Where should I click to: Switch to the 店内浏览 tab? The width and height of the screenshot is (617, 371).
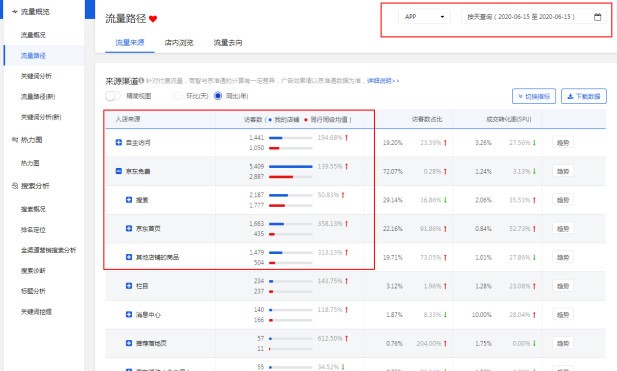coord(179,42)
